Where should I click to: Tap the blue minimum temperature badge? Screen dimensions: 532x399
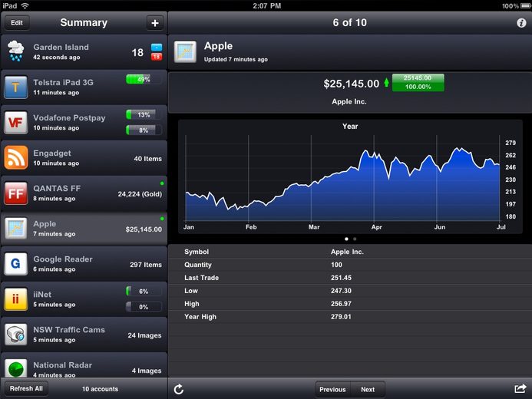(x=157, y=48)
